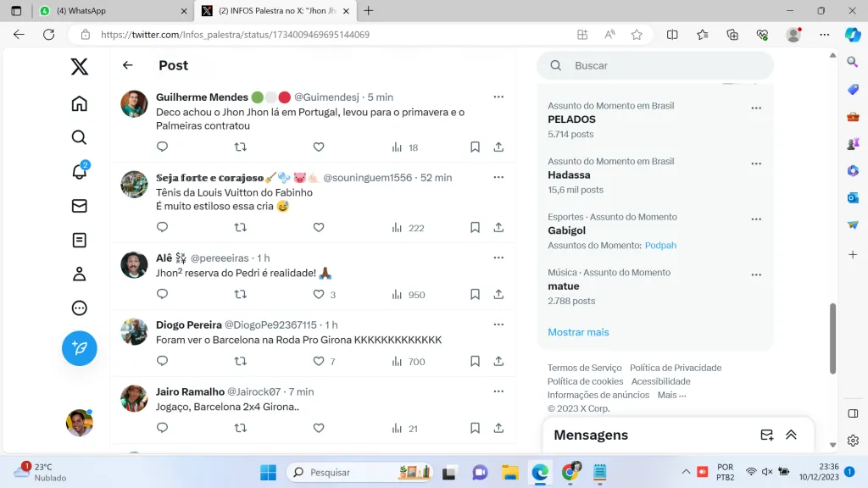This screenshot has height=488, width=868.
Task: Click the Buscar search field
Action: (x=661, y=65)
